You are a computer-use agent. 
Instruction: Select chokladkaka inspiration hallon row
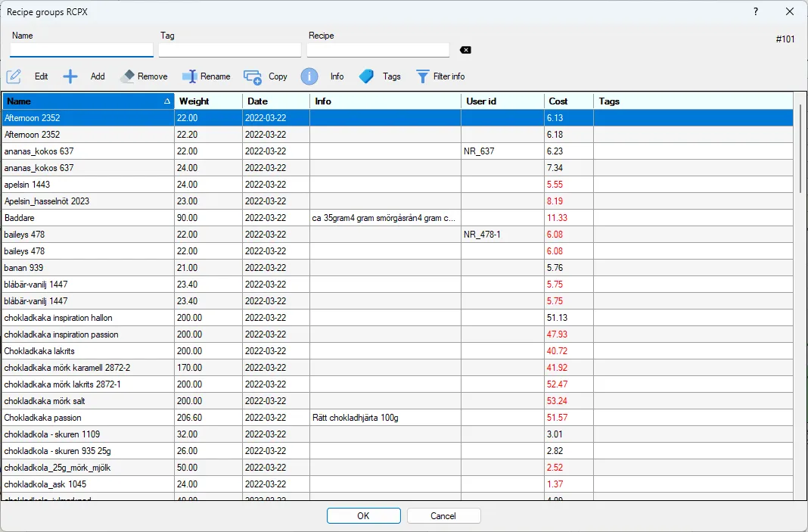point(397,318)
